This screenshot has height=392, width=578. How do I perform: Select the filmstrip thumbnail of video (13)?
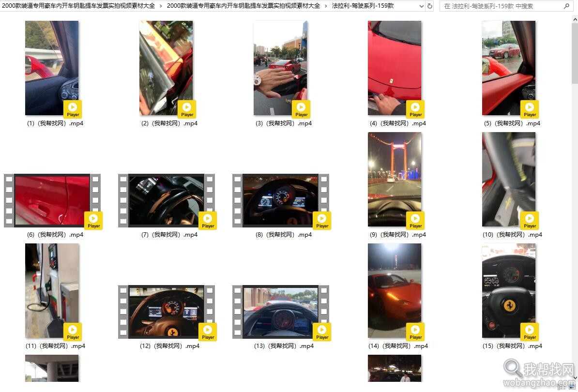click(280, 312)
